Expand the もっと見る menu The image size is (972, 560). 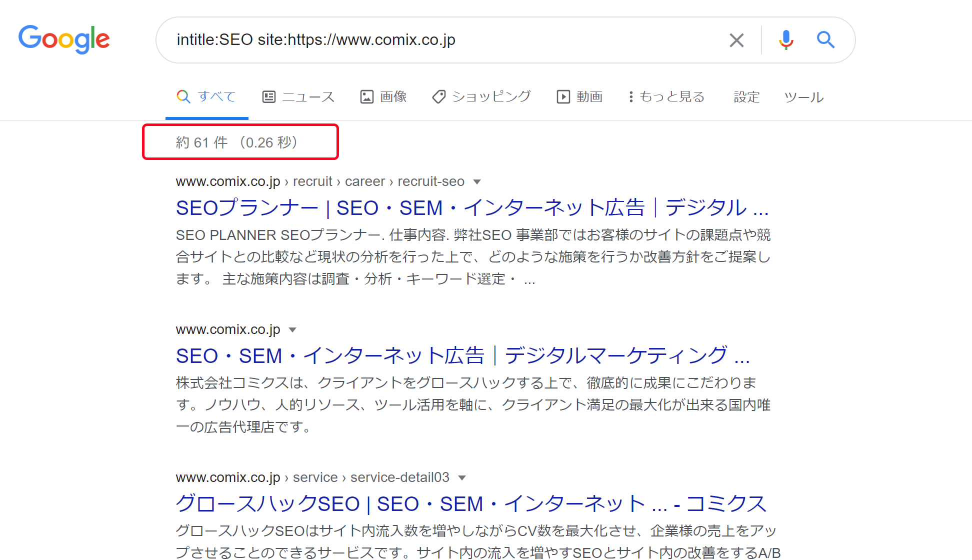[x=666, y=96]
